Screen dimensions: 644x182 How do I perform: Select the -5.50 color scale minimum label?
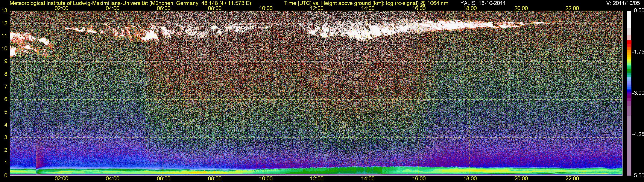click(x=638, y=176)
